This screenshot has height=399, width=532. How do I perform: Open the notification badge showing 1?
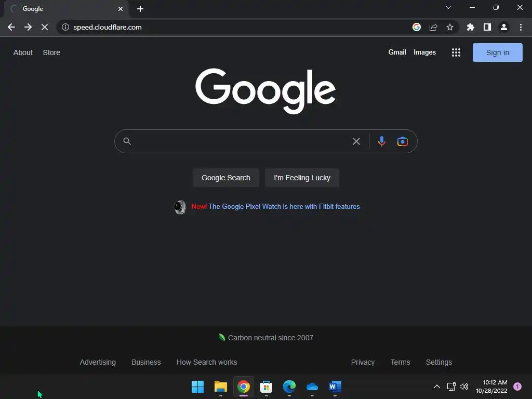(517, 387)
